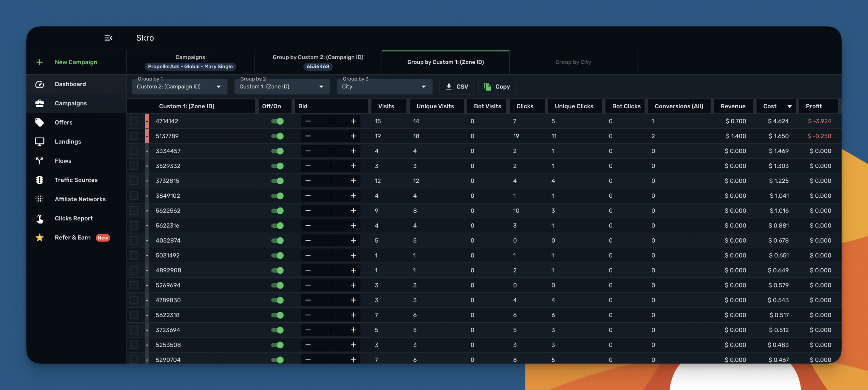The width and height of the screenshot is (868, 390).
Task: Decrease bid for zone 5137789
Action: point(308,136)
